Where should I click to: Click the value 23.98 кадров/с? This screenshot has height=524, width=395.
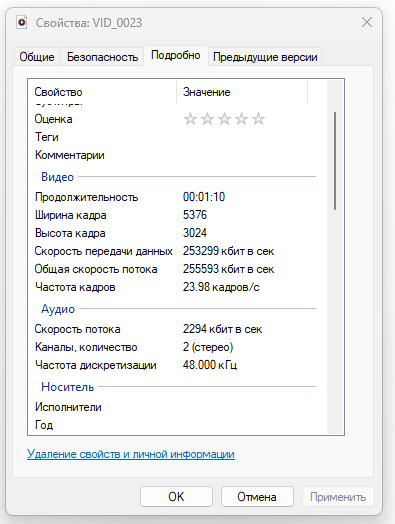tap(221, 287)
